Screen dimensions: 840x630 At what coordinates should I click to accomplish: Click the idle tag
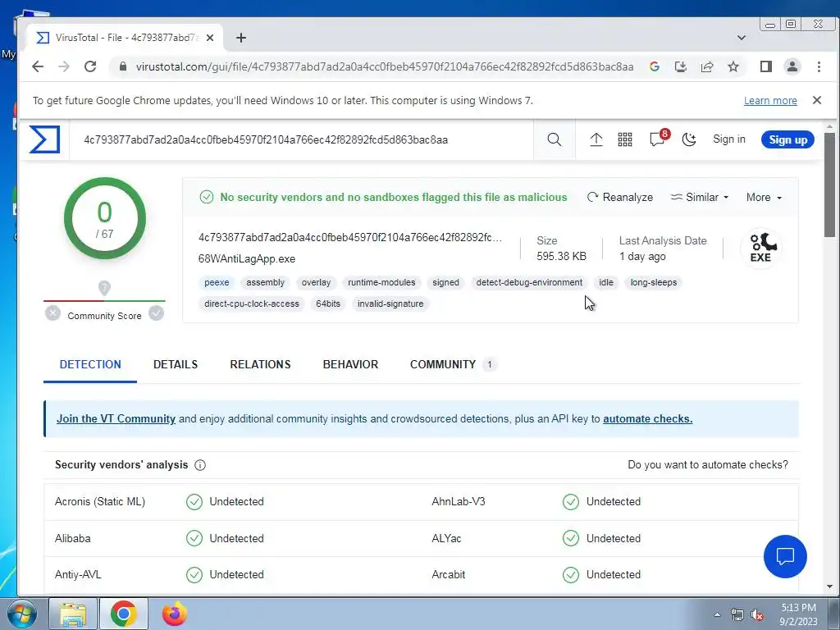point(606,282)
